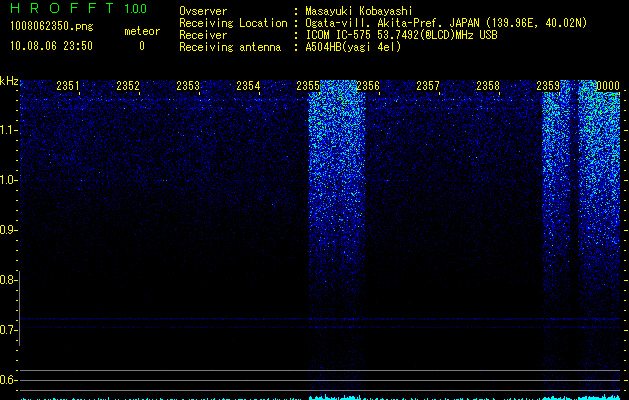629x400 pixels.
Task: Click the 2352 time marker
Action: 128,85
